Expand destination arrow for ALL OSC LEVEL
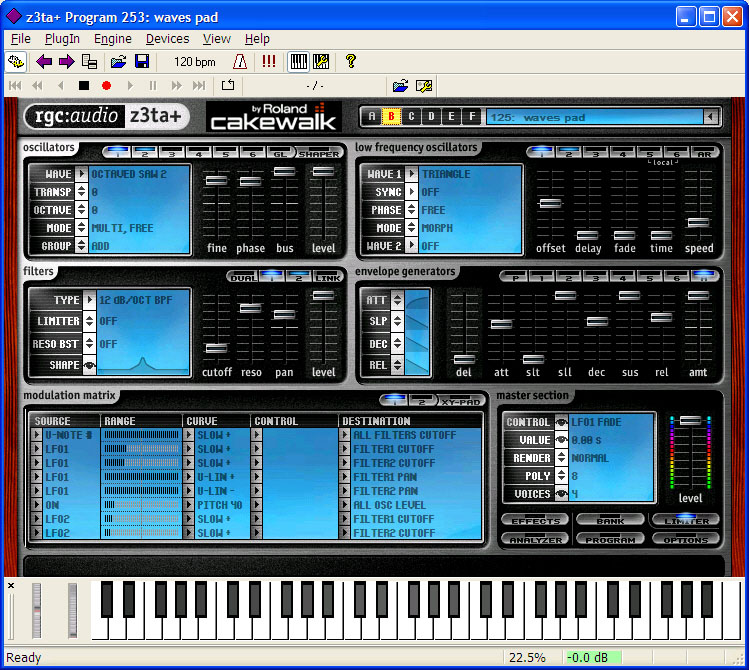 (344, 505)
